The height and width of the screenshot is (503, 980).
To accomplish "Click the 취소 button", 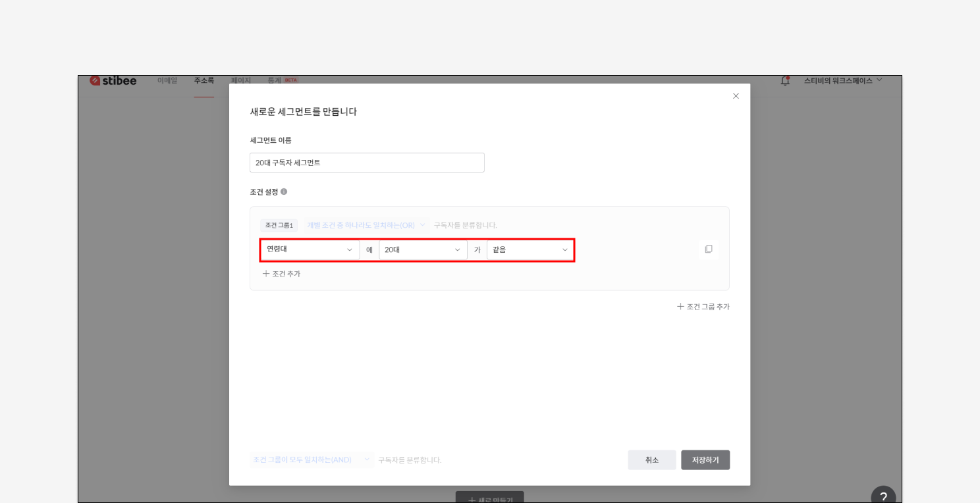I will [x=651, y=460].
